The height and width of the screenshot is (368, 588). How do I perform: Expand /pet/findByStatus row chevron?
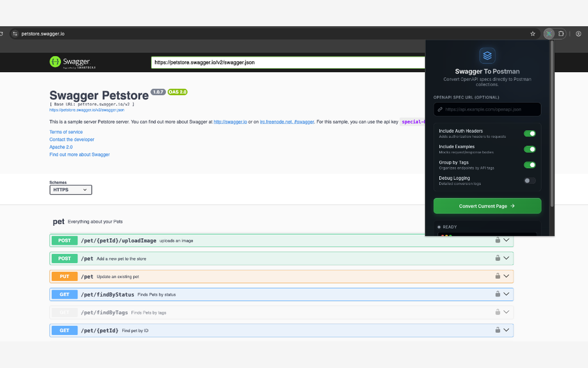click(506, 294)
